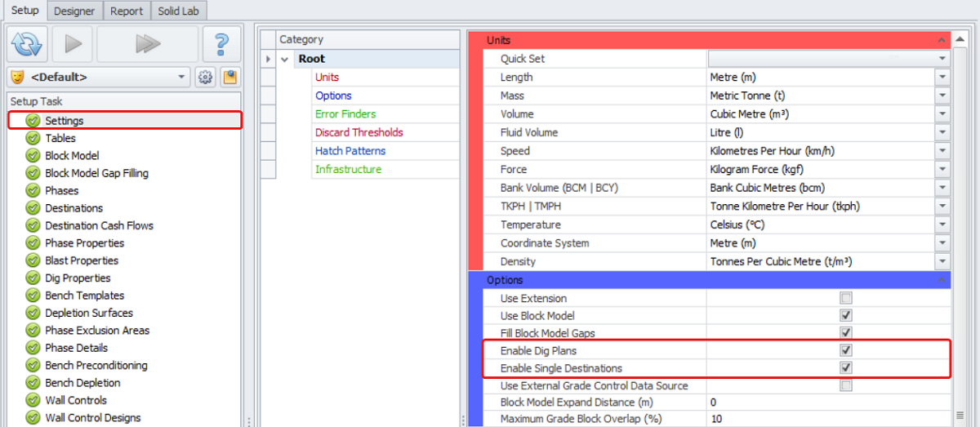
Task: Select Infrastructure category
Action: [348, 169]
